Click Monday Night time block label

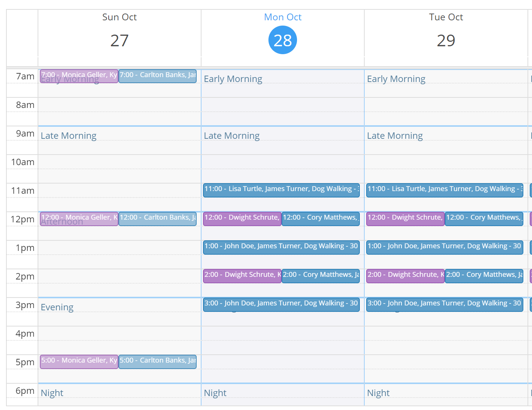(215, 393)
